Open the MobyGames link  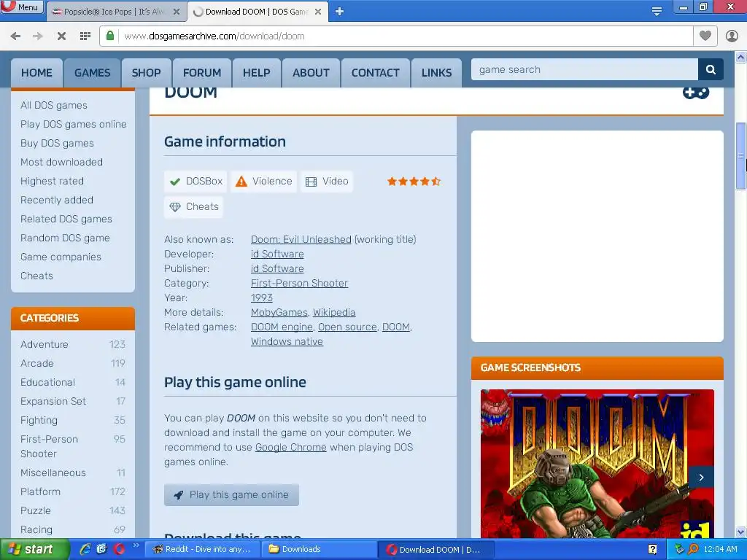point(279,312)
